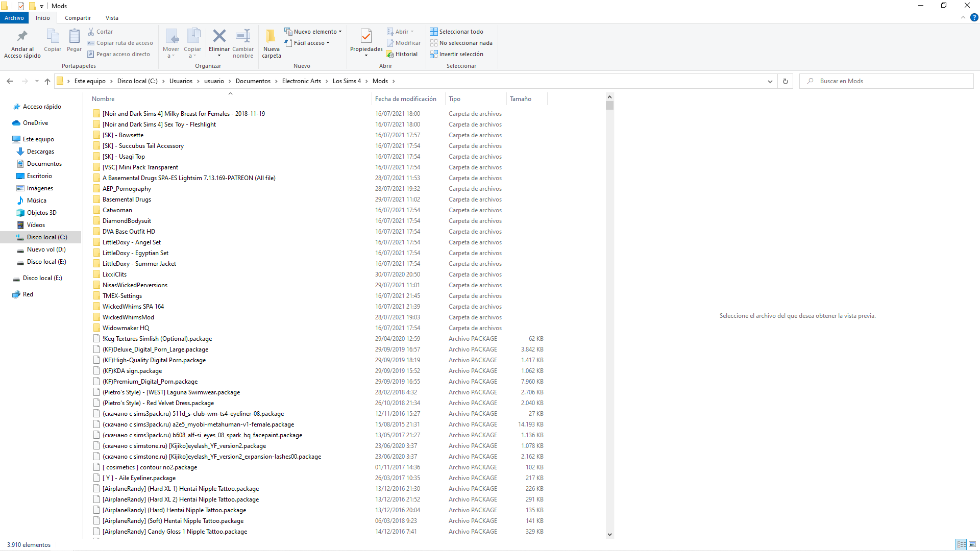Image resolution: width=980 pixels, height=551 pixels.
Task: Open OneDrive in the navigation pane
Action: coord(35,123)
